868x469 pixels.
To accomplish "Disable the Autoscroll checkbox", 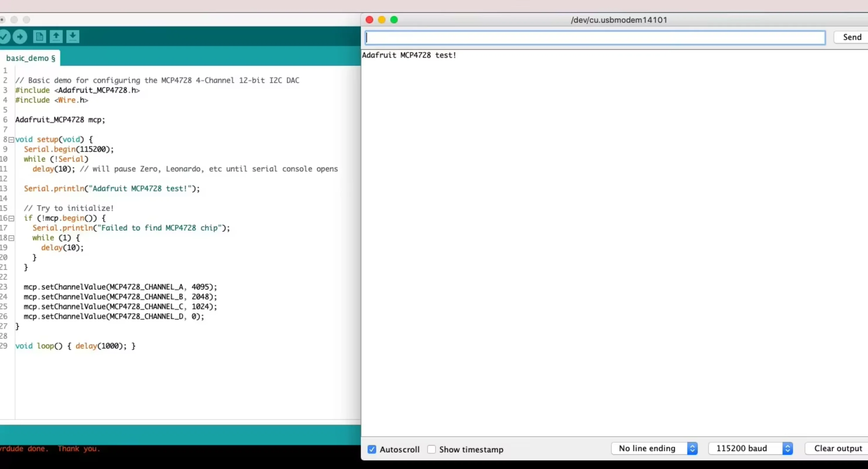I will (x=372, y=449).
